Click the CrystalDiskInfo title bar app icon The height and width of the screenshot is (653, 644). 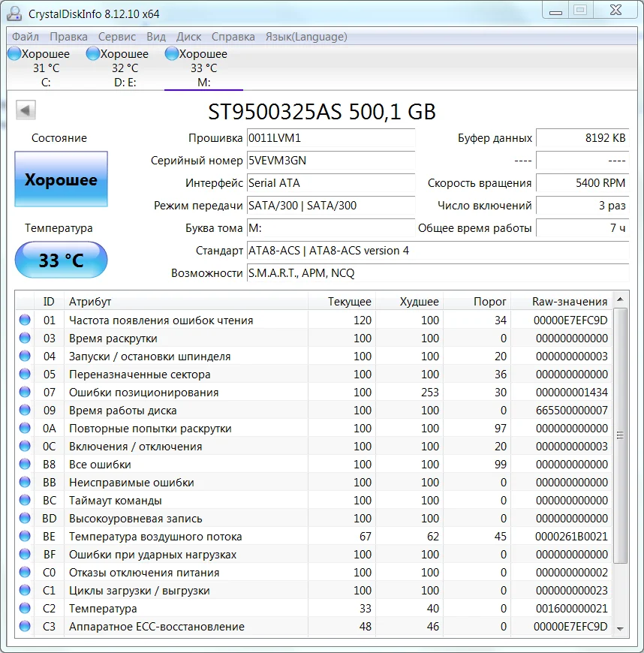[15, 14]
